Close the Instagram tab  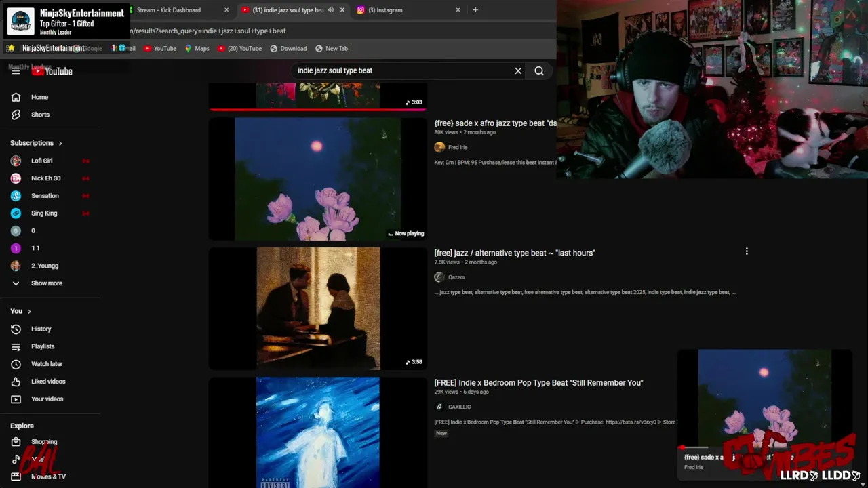coord(458,10)
